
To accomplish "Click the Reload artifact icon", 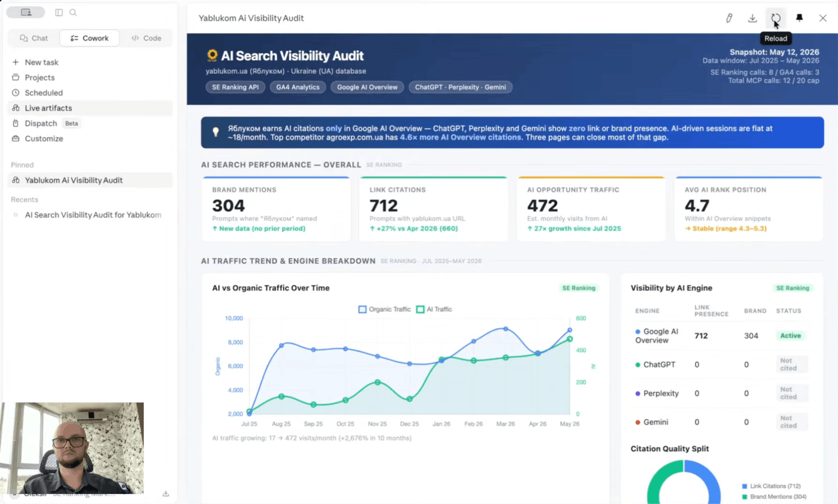I will click(x=775, y=18).
